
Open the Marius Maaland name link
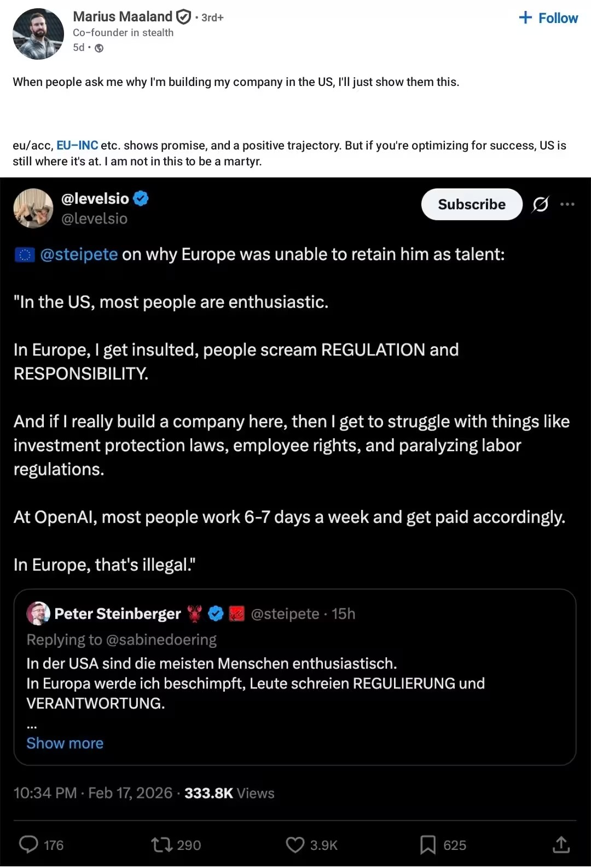pyautogui.click(x=123, y=17)
